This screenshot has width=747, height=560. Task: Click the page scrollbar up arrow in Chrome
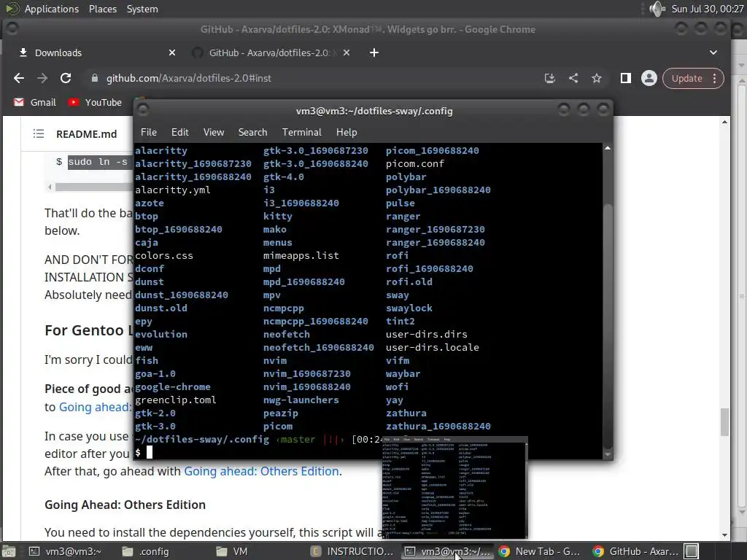724,122
